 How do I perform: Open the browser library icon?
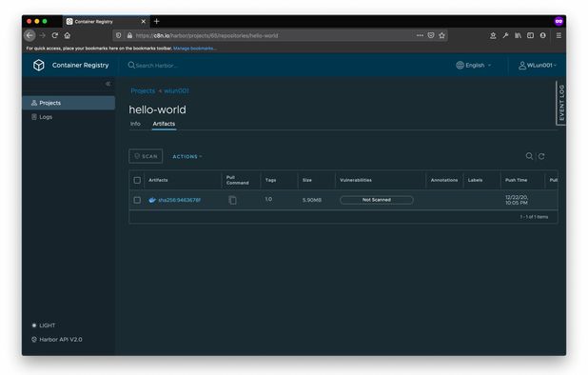(518, 35)
